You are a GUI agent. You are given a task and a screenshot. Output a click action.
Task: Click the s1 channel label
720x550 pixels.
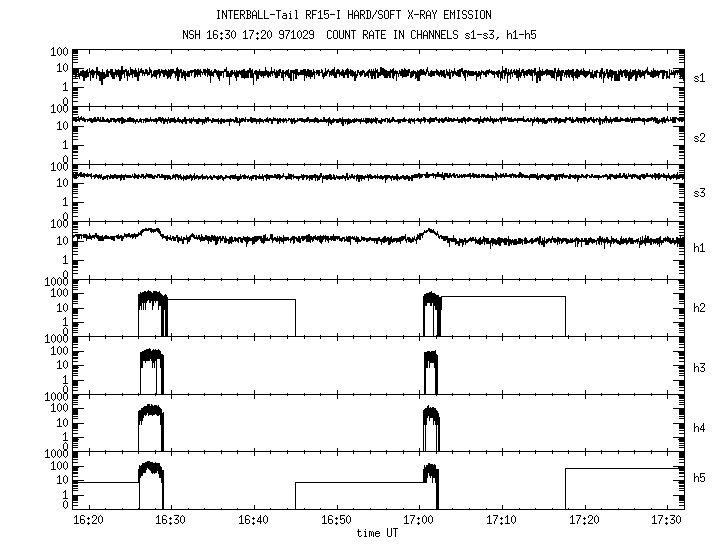click(701, 77)
